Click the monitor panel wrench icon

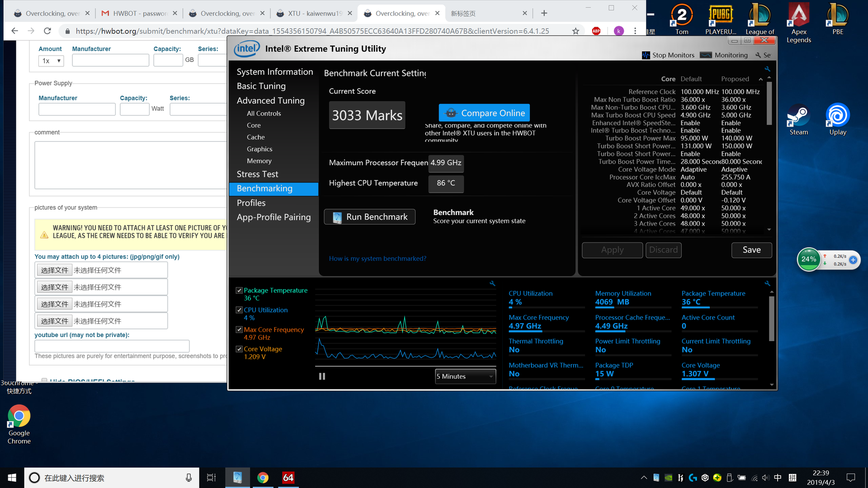[767, 283]
